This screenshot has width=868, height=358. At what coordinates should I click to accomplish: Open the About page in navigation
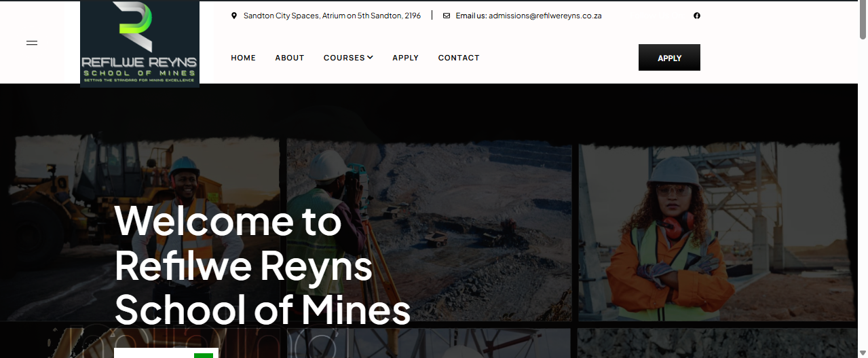tap(289, 58)
